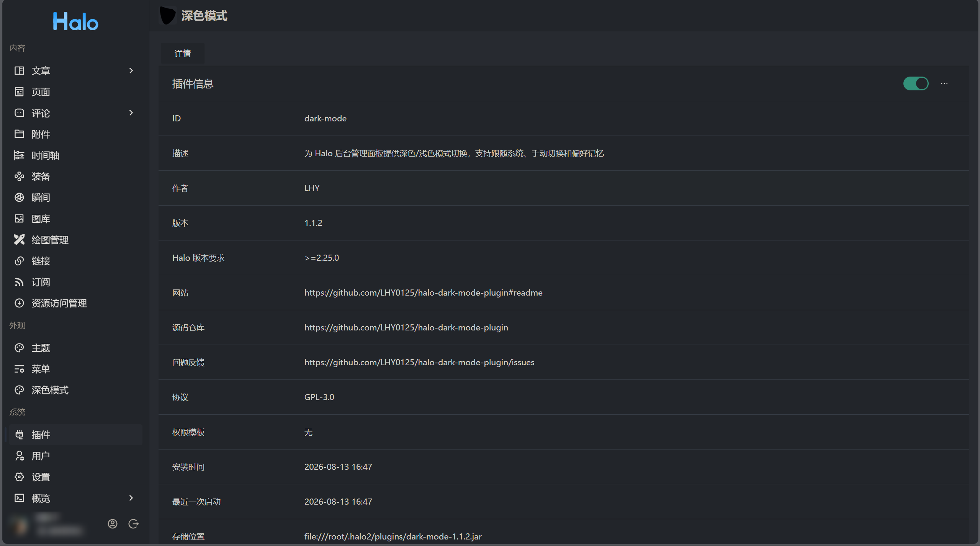Click the 插件信息 section heading
This screenshot has height=546, width=980.
[x=193, y=83]
